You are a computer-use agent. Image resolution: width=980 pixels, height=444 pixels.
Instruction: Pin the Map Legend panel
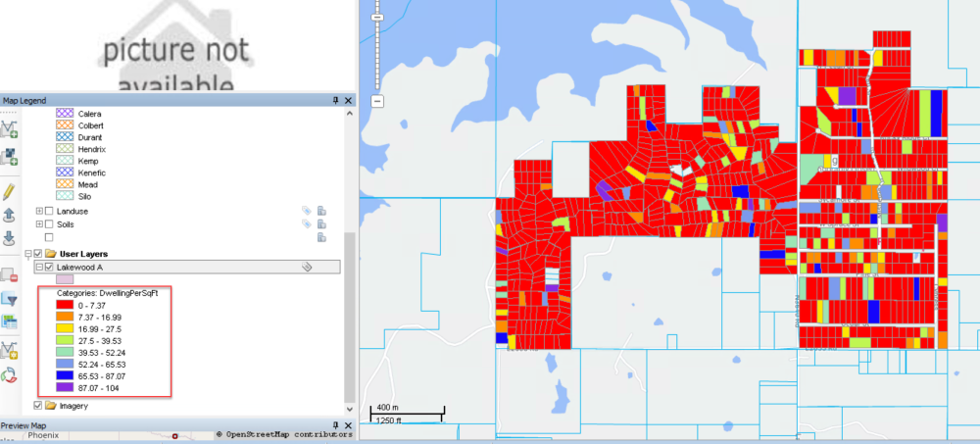click(x=336, y=101)
